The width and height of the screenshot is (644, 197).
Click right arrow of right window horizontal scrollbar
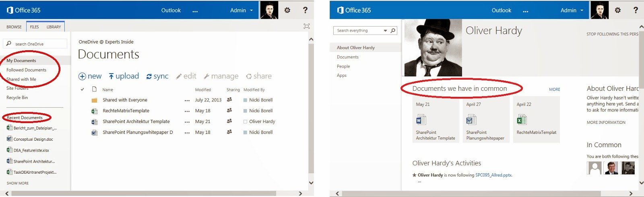[631, 193]
